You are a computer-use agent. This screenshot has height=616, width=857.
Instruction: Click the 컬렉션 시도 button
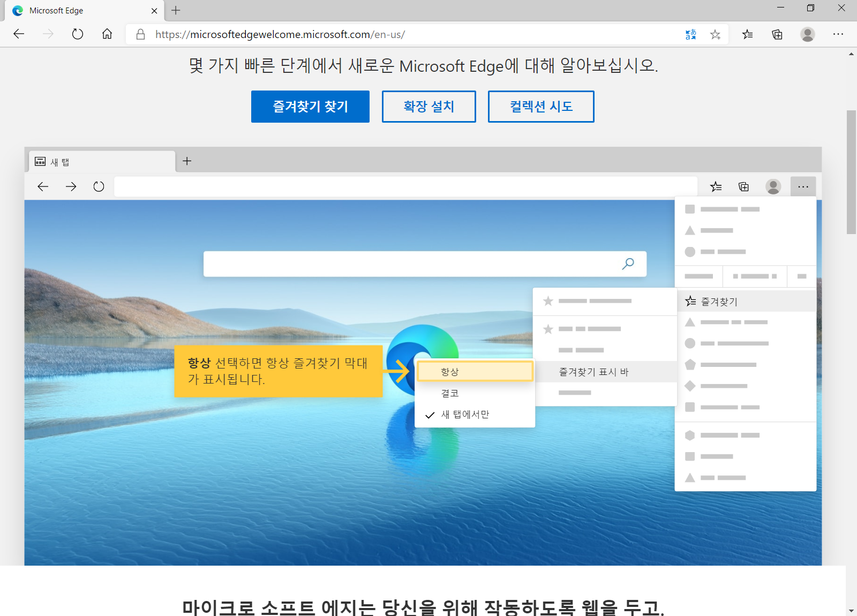coord(541,107)
